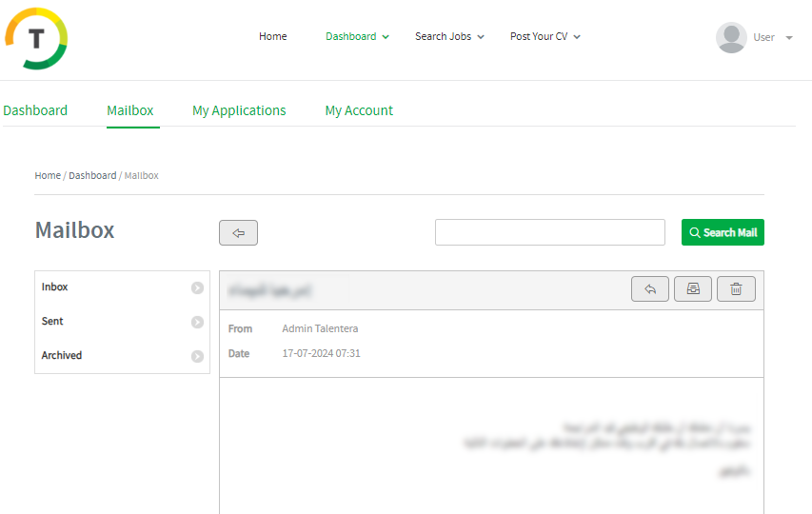Click the arrow icon beside Inbox
The height and width of the screenshot is (514, 812).
[197, 287]
